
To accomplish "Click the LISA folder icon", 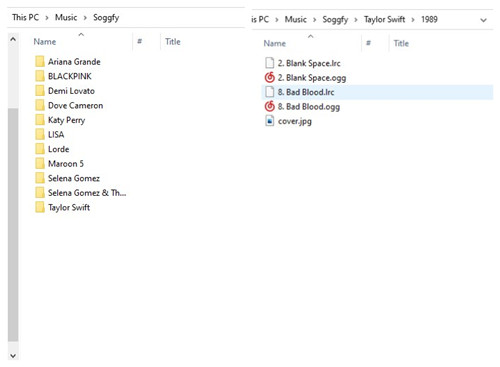I will click(x=40, y=134).
